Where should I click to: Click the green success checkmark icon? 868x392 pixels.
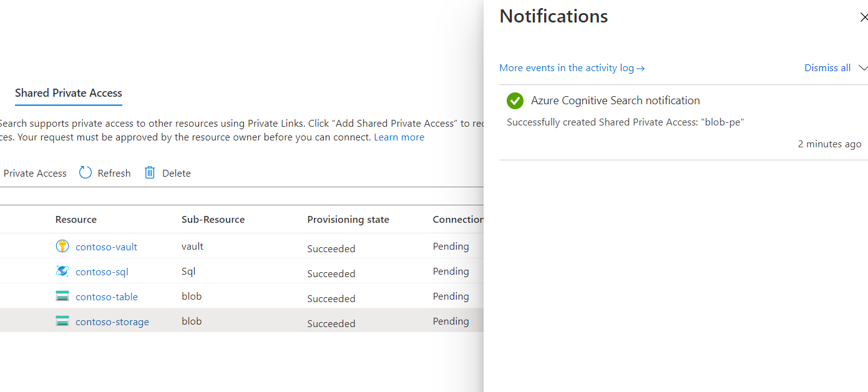pyautogui.click(x=515, y=100)
